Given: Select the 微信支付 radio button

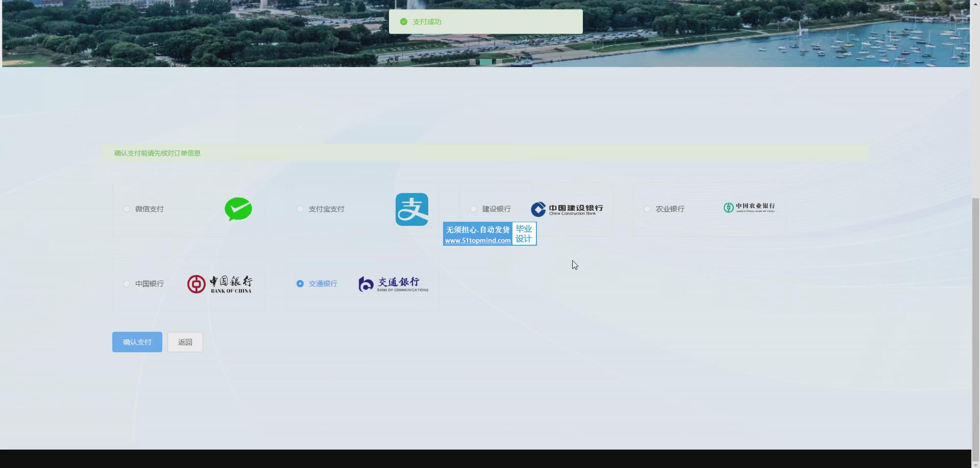Looking at the screenshot, I should point(127,209).
